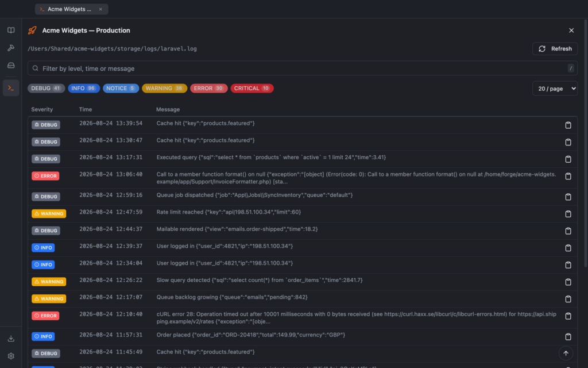This screenshot has width=588, height=368.
Task: Toggle the INFO level filter
Action: coord(84,88)
